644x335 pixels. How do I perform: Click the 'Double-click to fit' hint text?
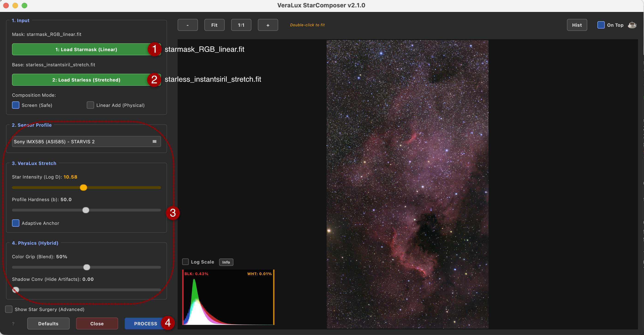coord(307,25)
